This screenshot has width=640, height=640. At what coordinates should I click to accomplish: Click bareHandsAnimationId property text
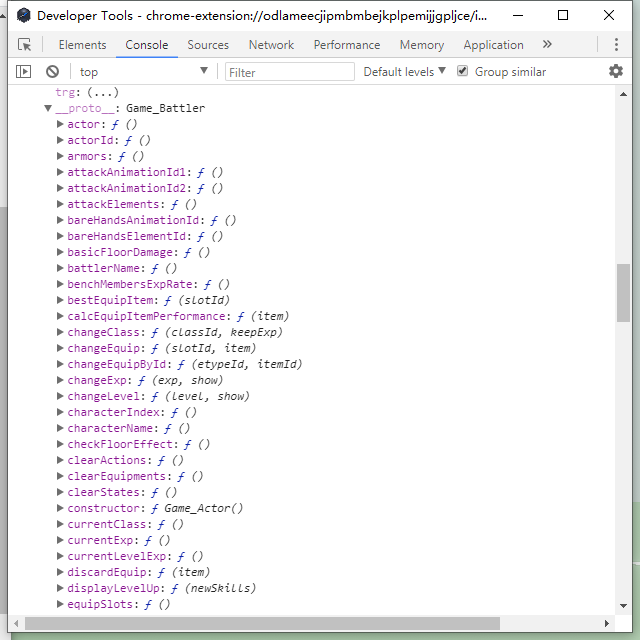point(133,220)
